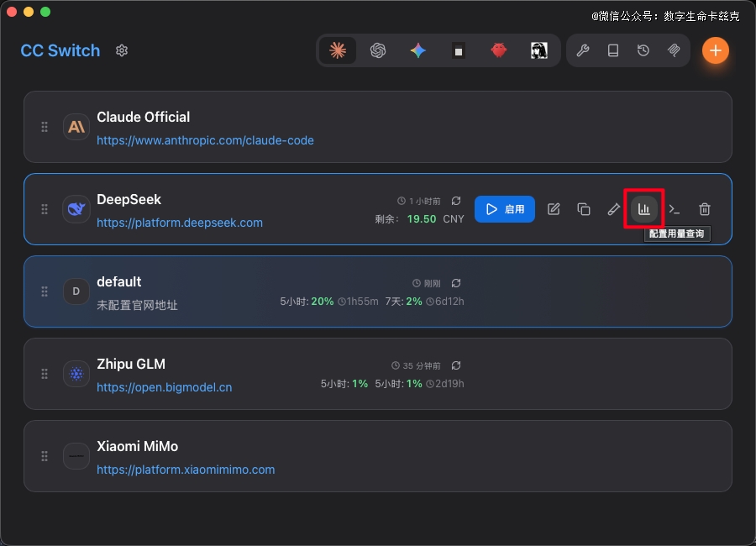Viewport: 756px width, 546px height.
Task: Edit the DeepSeek provider configuration
Action: (x=554, y=209)
